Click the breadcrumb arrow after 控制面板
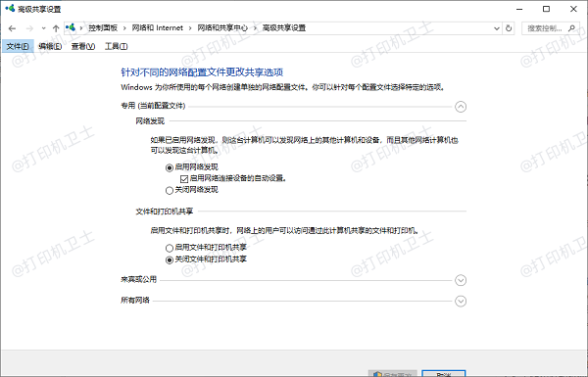 click(124, 28)
